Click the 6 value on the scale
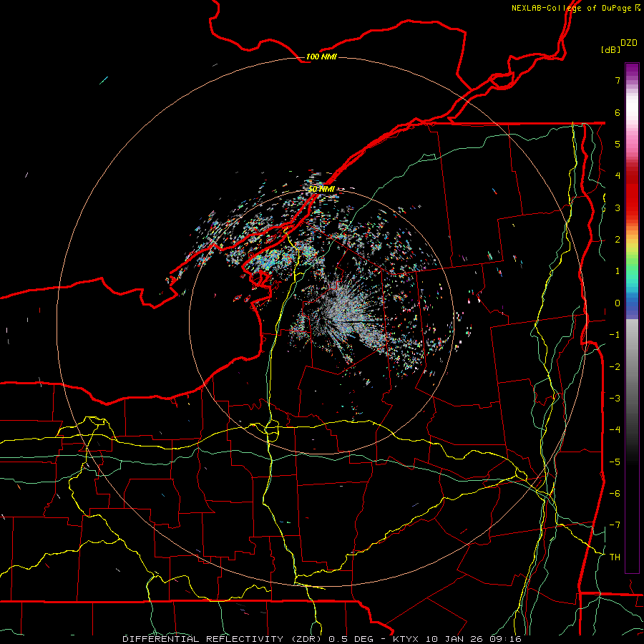The image size is (644, 644). coord(618,112)
